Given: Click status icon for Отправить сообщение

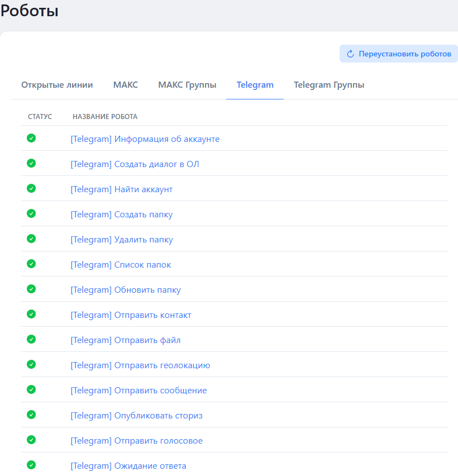Looking at the screenshot, I should (x=31, y=389).
